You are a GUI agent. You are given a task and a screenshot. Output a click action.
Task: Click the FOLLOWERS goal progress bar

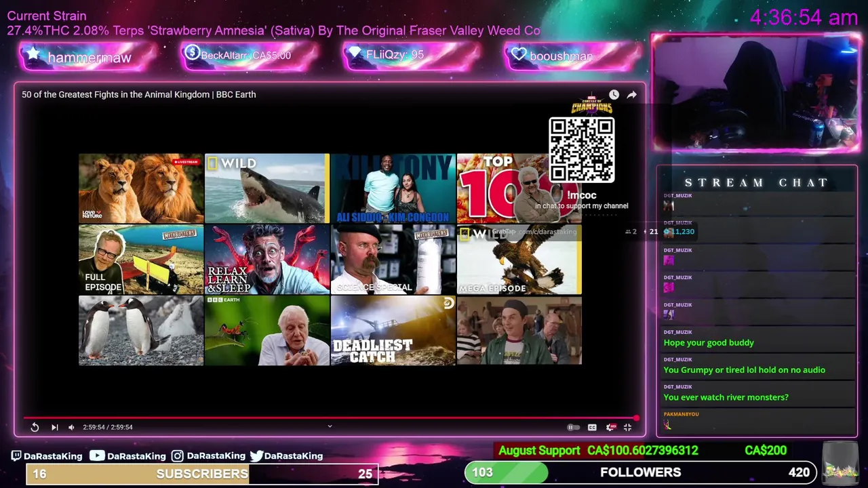pos(641,472)
